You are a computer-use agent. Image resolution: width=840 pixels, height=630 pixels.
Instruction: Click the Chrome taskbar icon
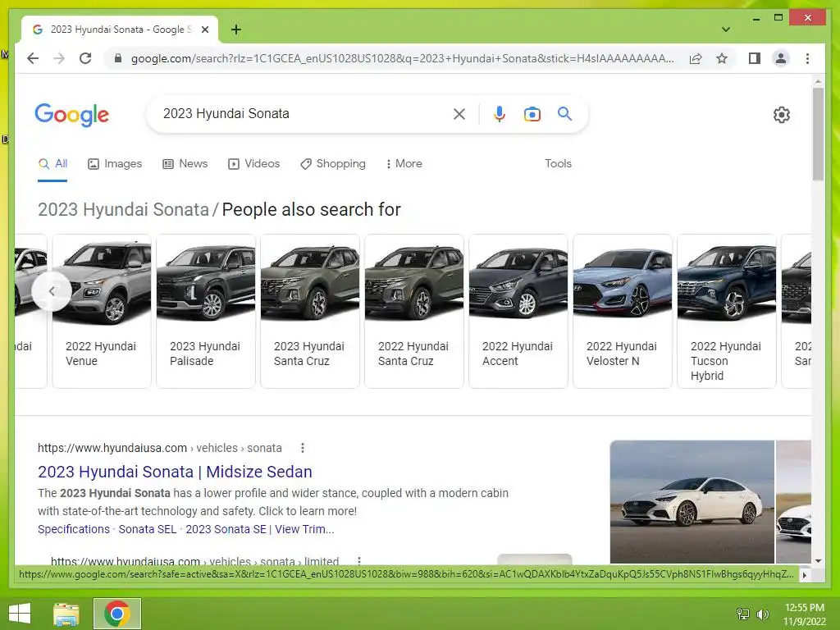[117, 614]
